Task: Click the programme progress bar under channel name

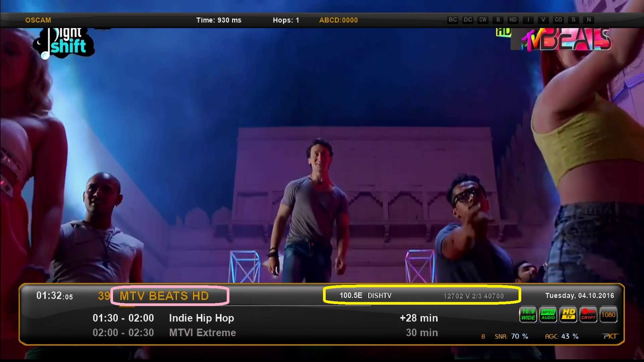Action: tap(245, 306)
